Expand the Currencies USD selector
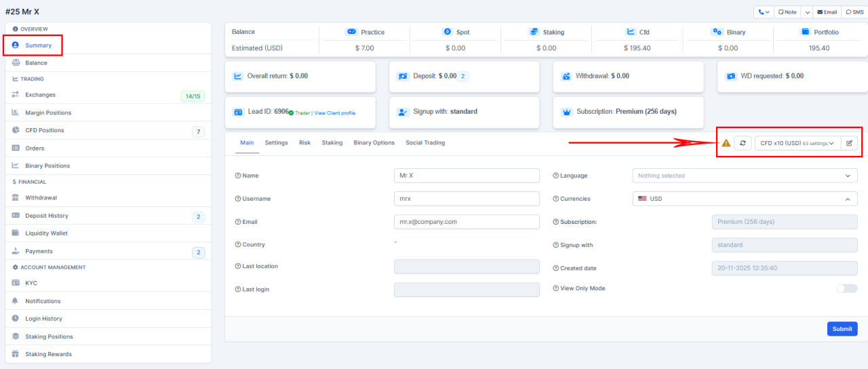 744,199
